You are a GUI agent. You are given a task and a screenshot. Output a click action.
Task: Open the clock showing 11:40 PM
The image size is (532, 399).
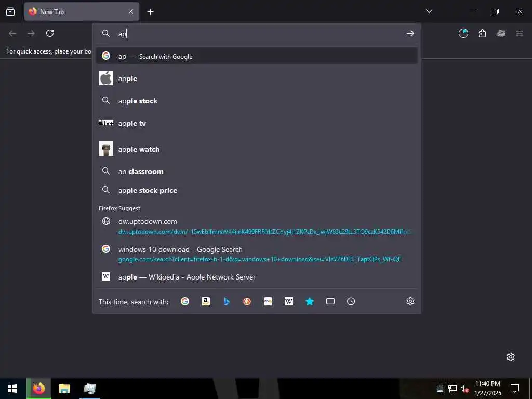[x=487, y=389]
